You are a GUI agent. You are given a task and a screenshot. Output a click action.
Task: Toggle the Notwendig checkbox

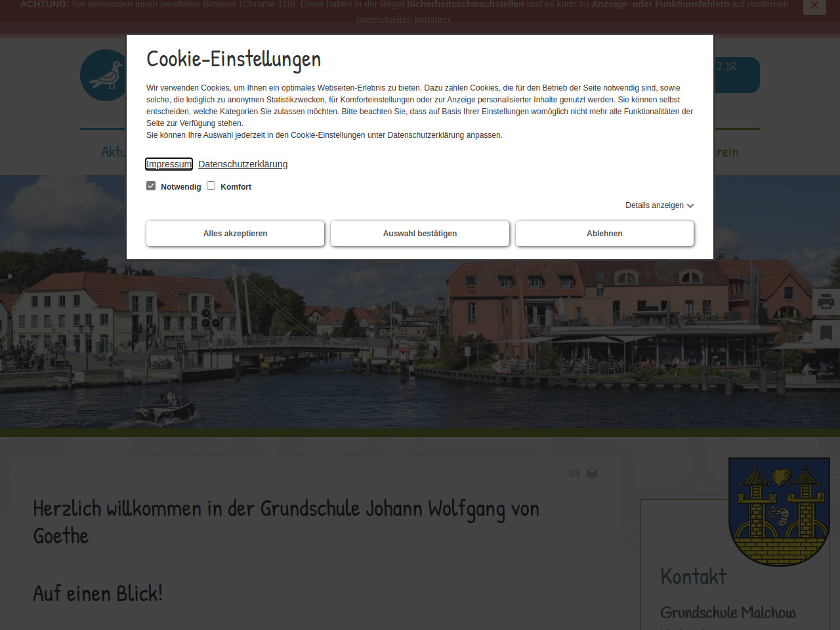[x=151, y=186]
